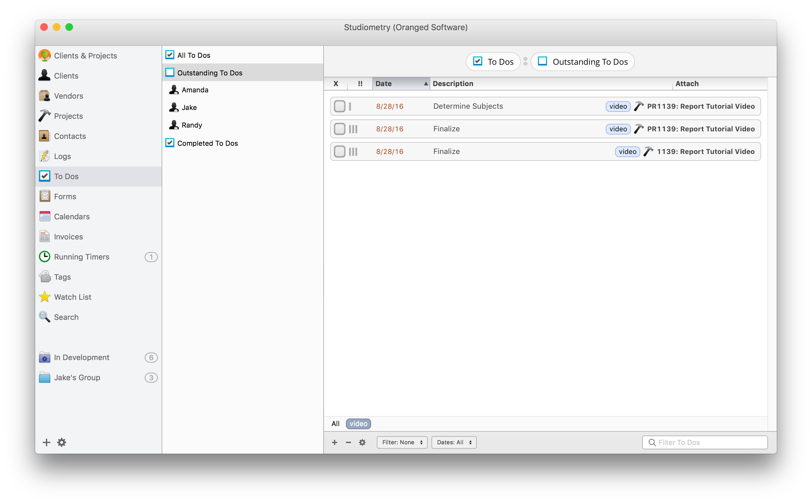Select the video tag filter at bottom
The height and width of the screenshot is (504, 812).
[x=358, y=424]
